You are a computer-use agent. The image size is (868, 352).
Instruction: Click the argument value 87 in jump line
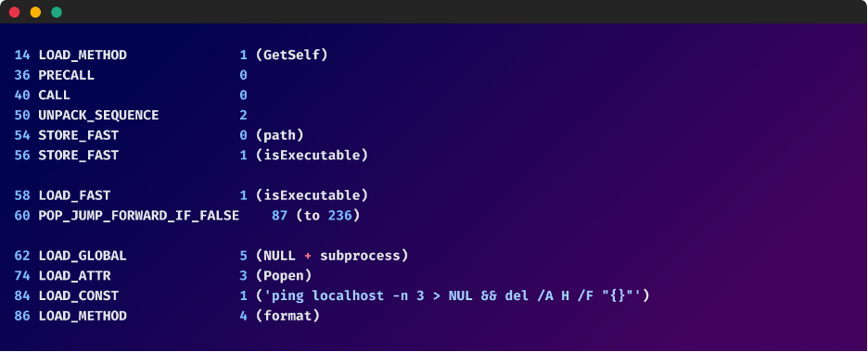pos(279,216)
